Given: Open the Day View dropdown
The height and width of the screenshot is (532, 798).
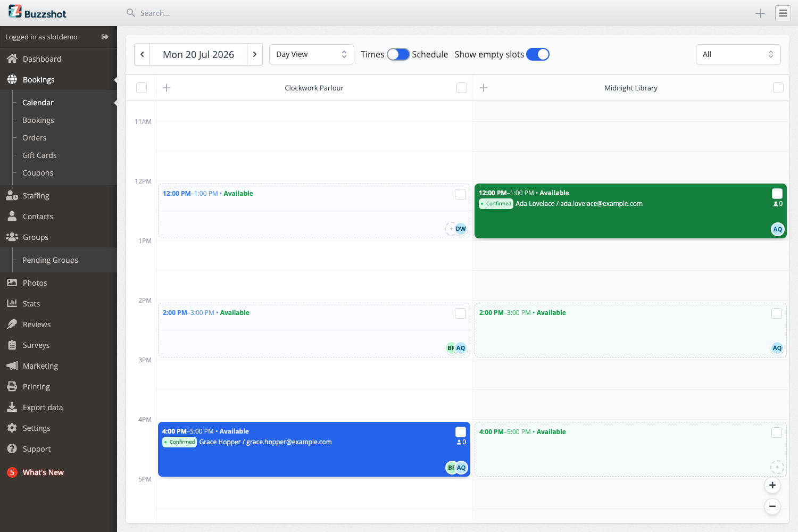Looking at the screenshot, I should click(x=312, y=54).
